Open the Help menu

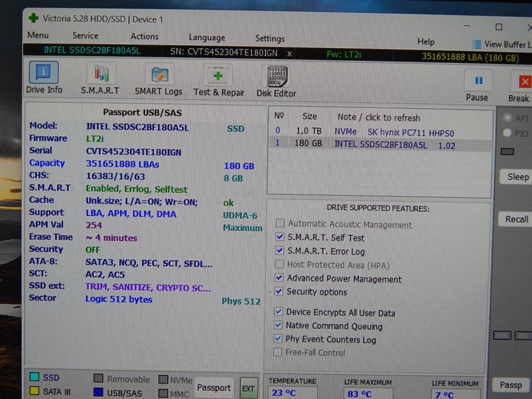(x=425, y=42)
